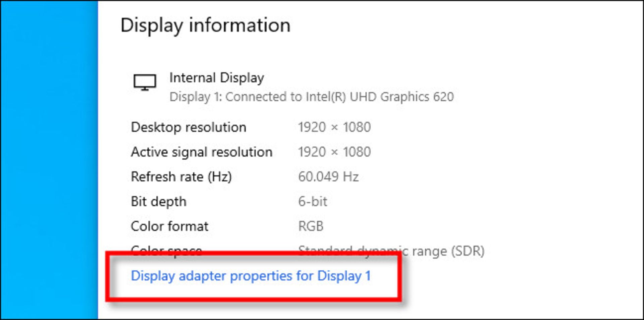Select the Internal Display name text
Viewport: 644px width, 320px height.
[216, 78]
